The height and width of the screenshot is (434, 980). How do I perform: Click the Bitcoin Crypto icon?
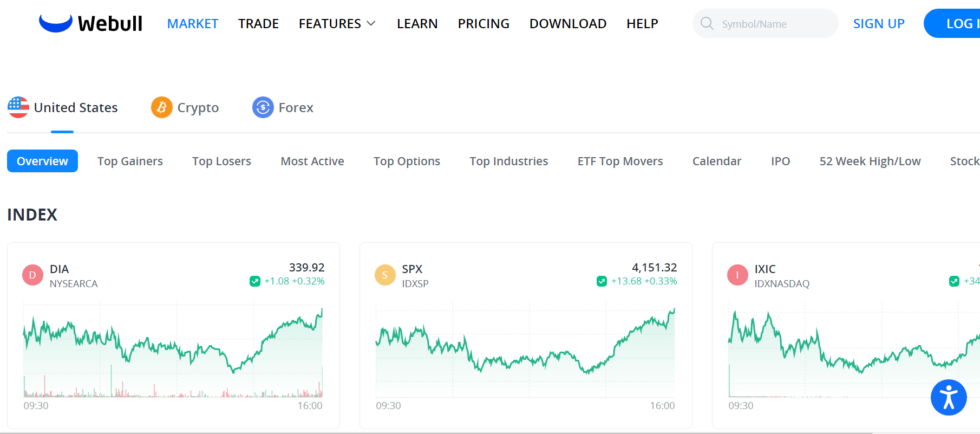point(161,107)
